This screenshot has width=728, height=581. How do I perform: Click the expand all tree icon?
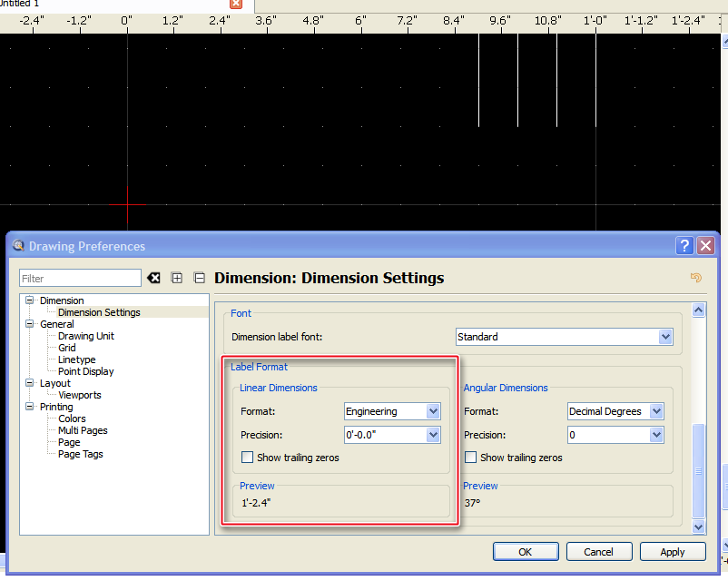pyautogui.click(x=177, y=278)
